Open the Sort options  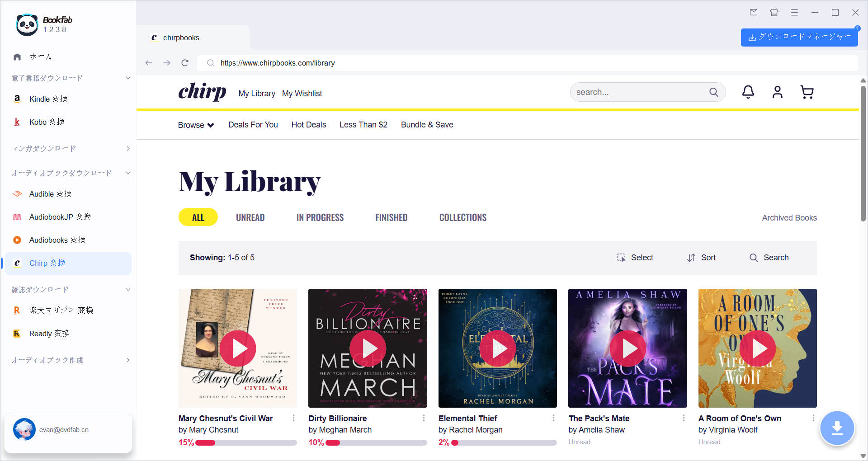coord(702,258)
